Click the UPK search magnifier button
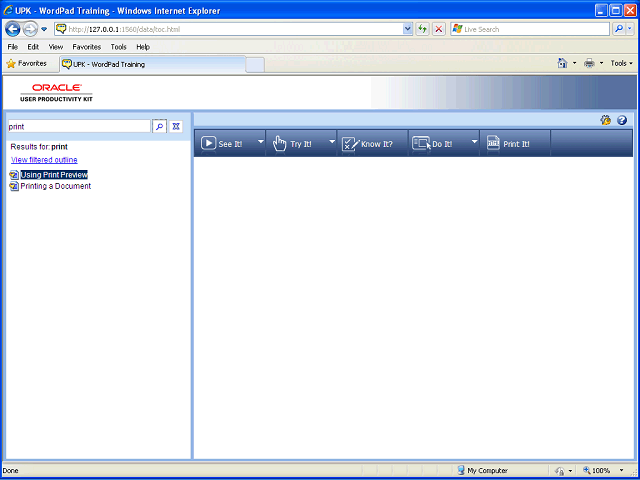640x480 pixels. 160,127
